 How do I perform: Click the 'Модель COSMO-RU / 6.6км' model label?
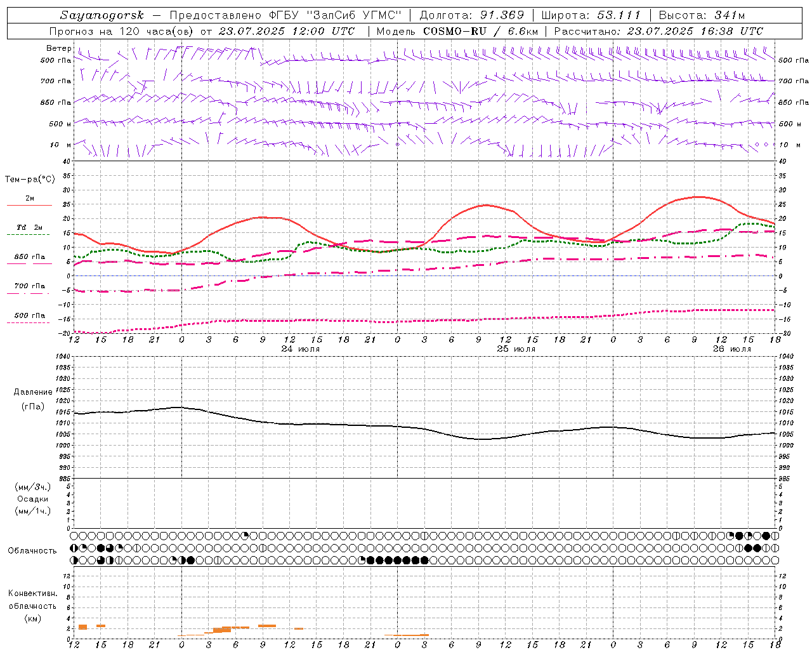pos(457,31)
